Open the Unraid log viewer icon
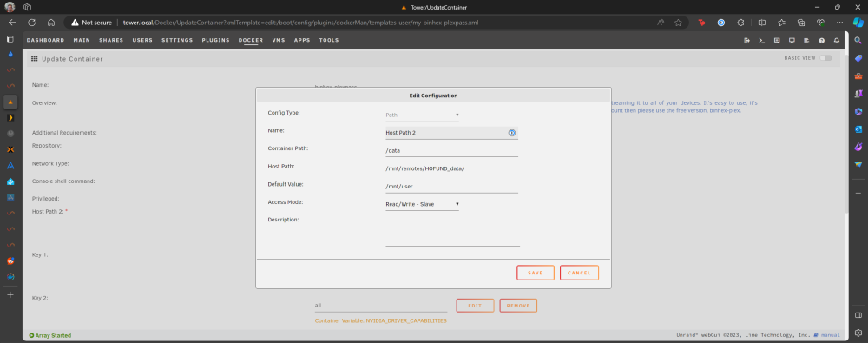The height and width of the screenshot is (343, 868). tap(806, 41)
